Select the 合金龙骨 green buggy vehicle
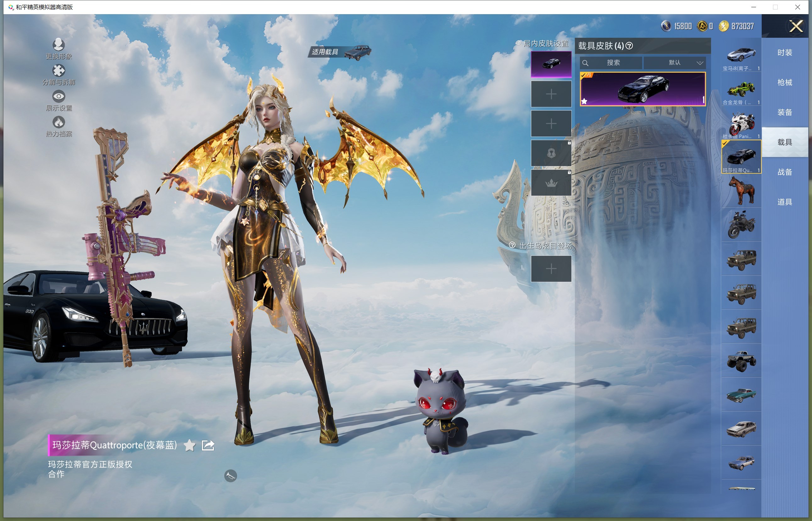Viewport: 812px width, 521px height. point(741,89)
